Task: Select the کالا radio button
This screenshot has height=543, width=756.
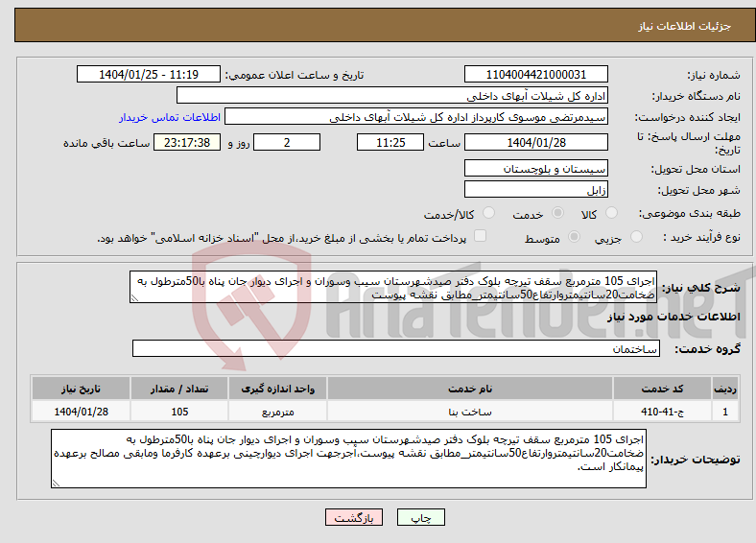Action: tap(611, 213)
